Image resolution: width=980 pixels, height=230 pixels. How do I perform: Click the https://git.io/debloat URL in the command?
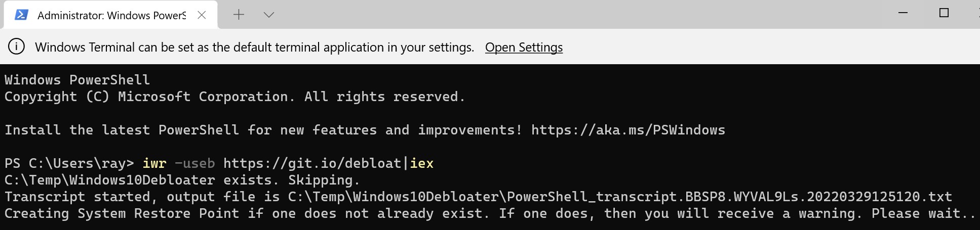click(x=312, y=163)
